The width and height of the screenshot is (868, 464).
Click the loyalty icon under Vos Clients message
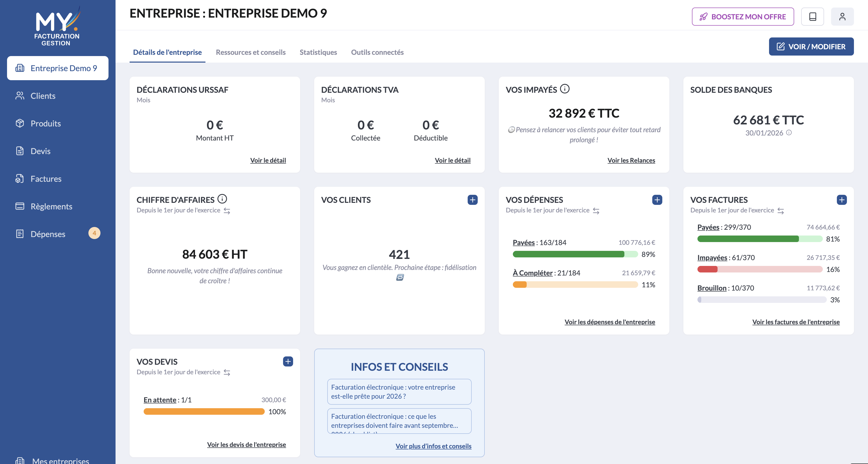coord(400,277)
